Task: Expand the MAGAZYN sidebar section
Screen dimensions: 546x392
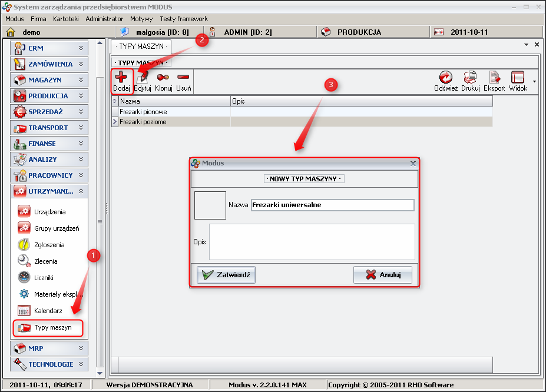Action: (x=49, y=80)
